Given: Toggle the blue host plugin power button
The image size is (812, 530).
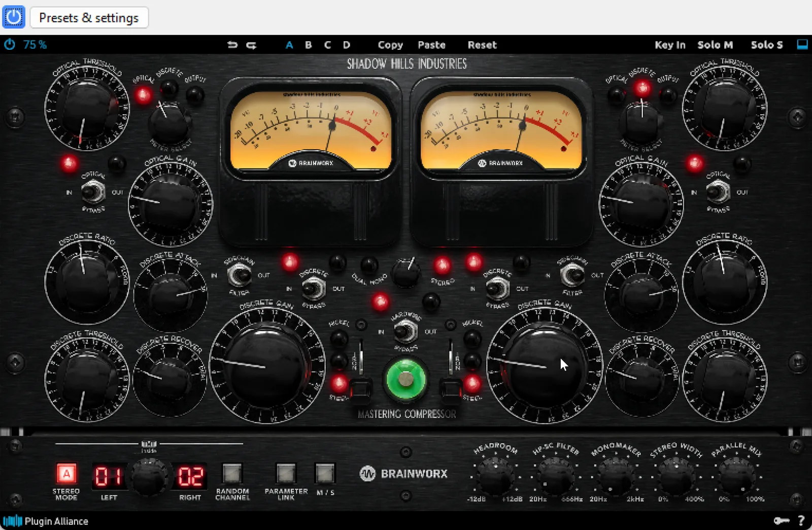Looking at the screenshot, I should pyautogui.click(x=14, y=17).
